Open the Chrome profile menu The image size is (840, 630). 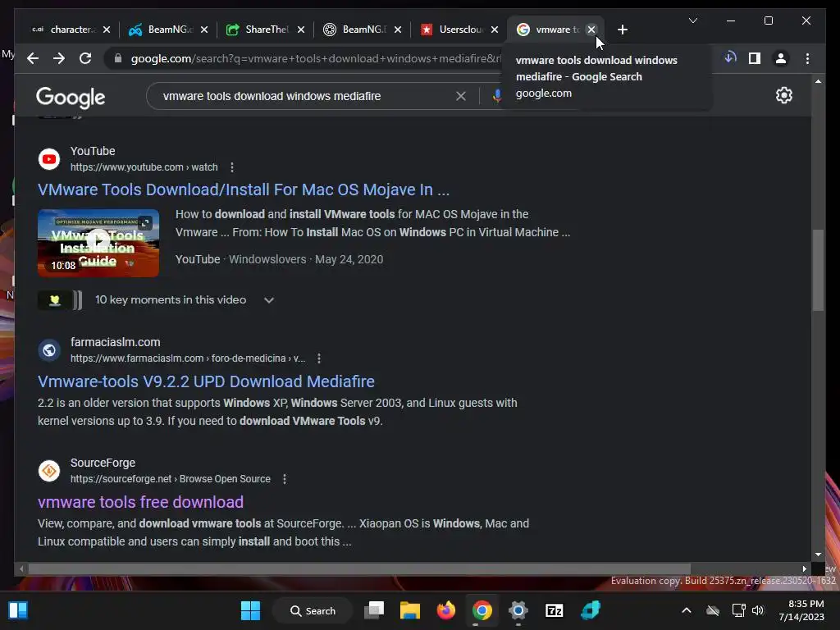[781, 58]
